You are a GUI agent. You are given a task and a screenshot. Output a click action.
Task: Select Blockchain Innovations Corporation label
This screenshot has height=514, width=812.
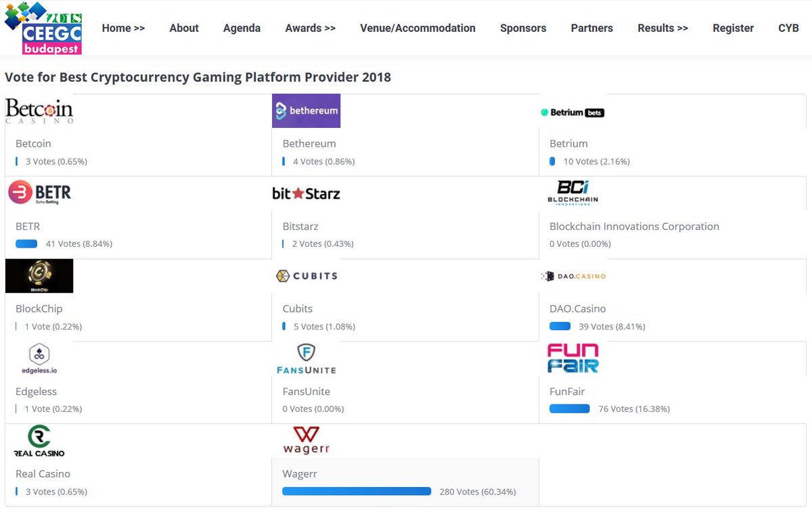tap(634, 226)
